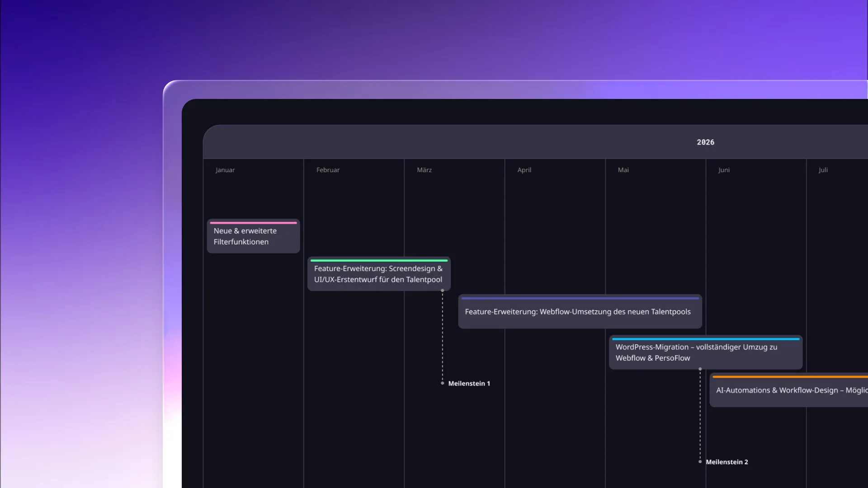The width and height of the screenshot is (868, 488).
Task: Select the Februar month column header
Action: [328, 170]
